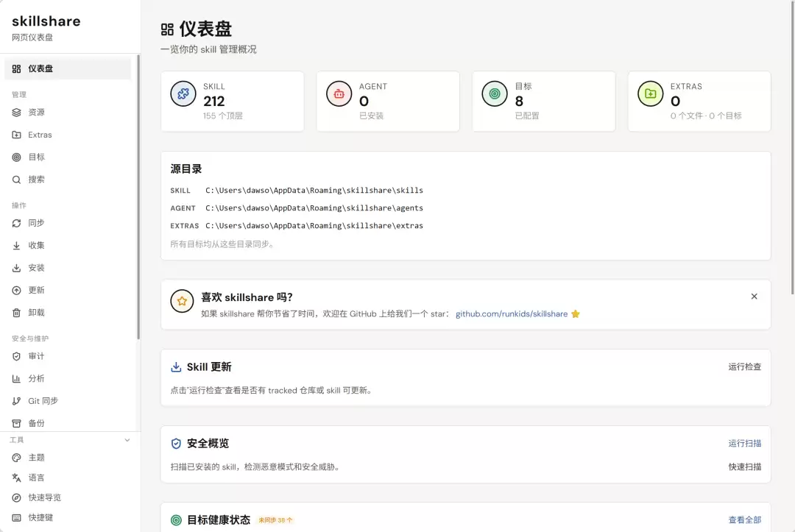Click the main page vertical scrollbar
Screen dimensions: 795x532
(x=793, y=147)
